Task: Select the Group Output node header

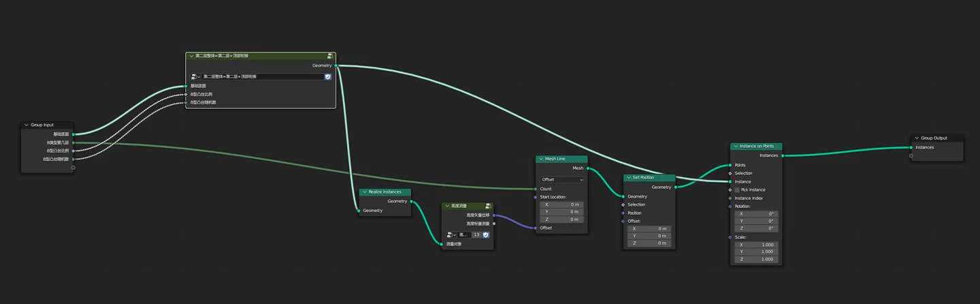Action: (x=937, y=138)
